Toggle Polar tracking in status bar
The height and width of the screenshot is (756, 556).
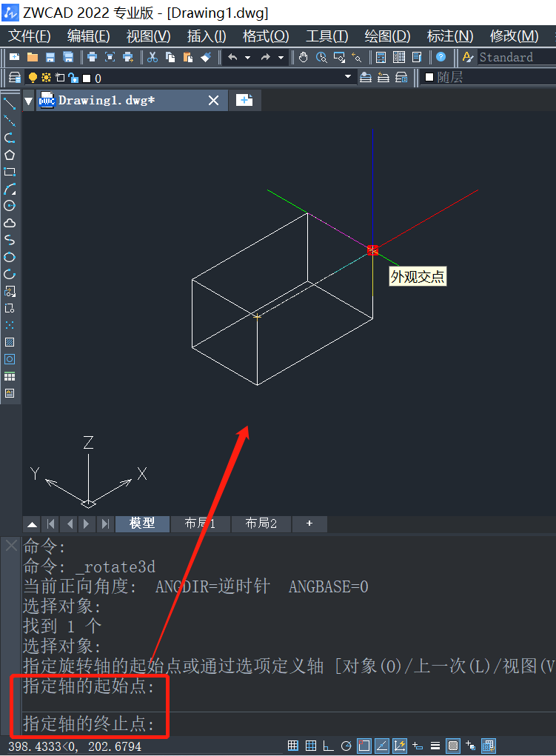click(346, 746)
